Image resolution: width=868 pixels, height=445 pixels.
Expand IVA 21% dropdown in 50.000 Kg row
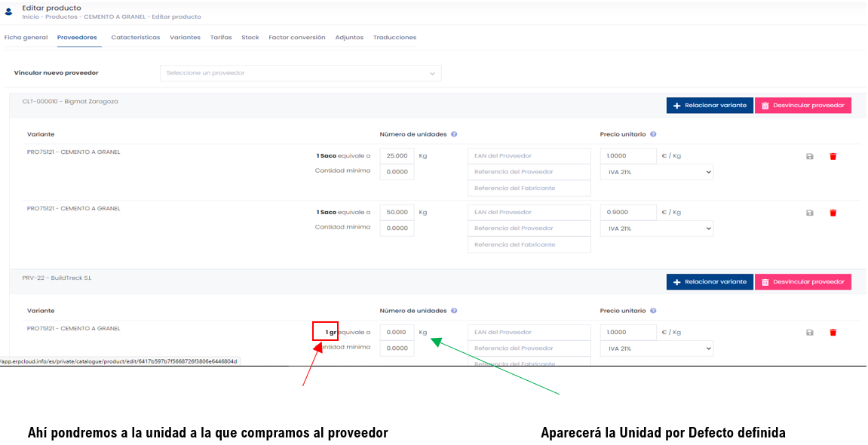click(x=657, y=229)
